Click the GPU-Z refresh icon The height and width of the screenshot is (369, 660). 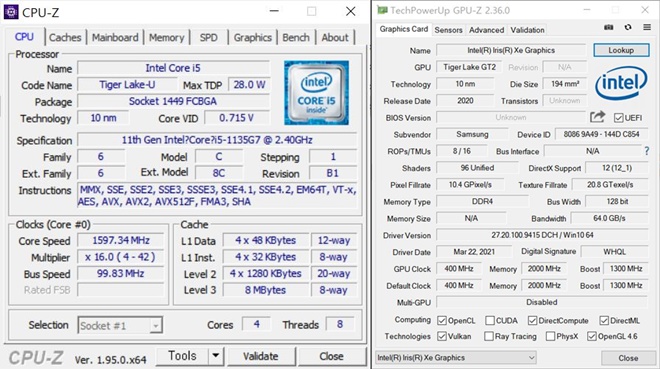(x=628, y=27)
